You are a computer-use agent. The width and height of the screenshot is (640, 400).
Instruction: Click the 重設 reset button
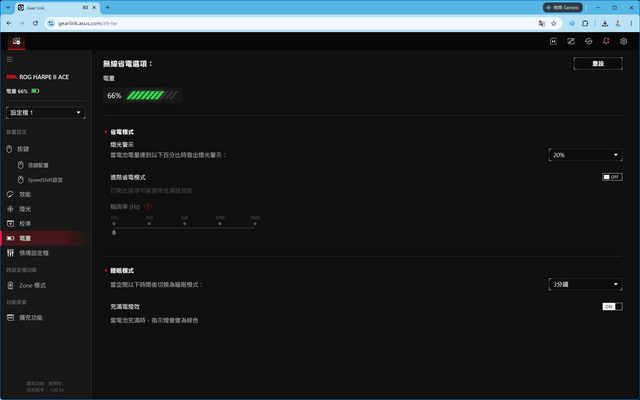pos(598,64)
